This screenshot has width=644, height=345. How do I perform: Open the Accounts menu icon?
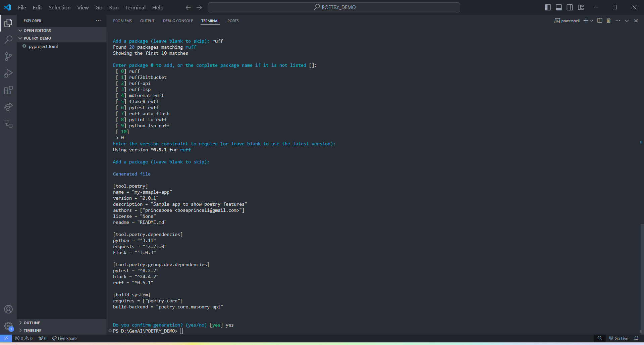pyautogui.click(x=8, y=309)
